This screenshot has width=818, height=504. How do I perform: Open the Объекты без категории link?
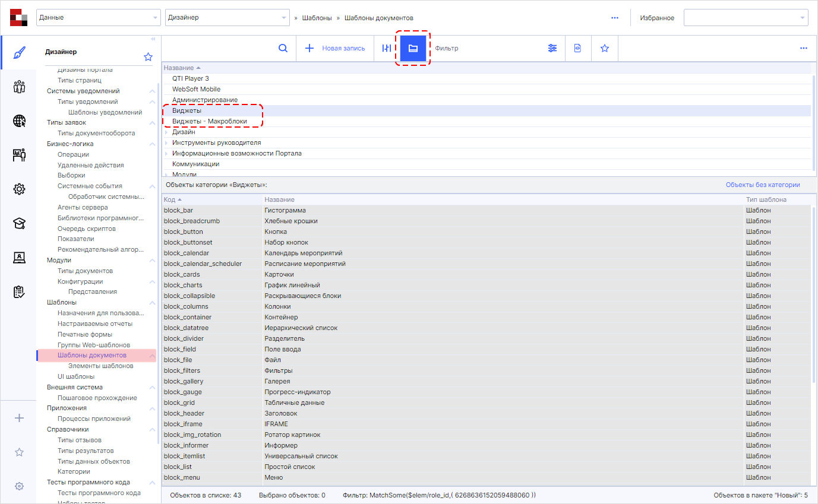(x=763, y=185)
